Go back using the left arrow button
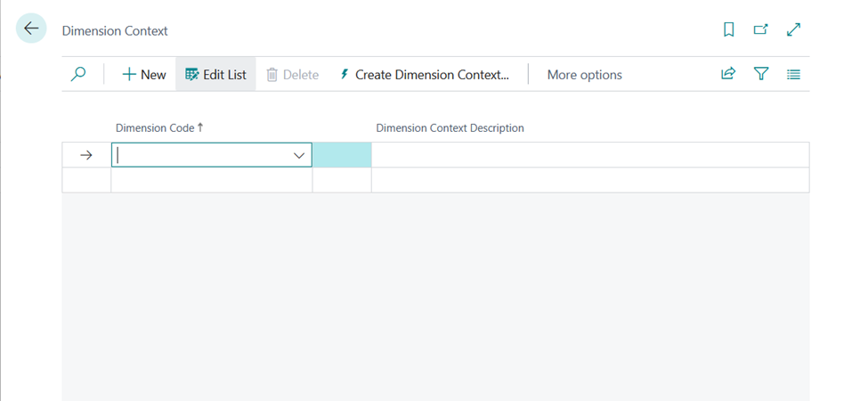 (x=31, y=29)
